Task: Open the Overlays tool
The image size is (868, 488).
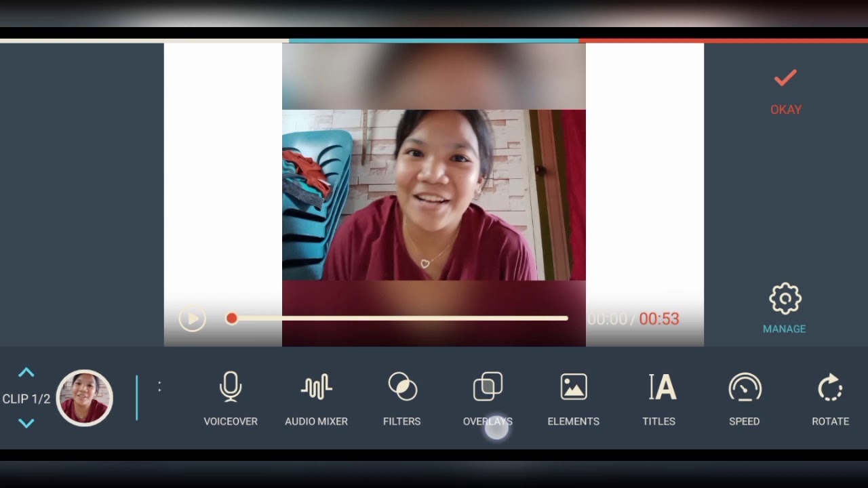Action: tap(488, 399)
